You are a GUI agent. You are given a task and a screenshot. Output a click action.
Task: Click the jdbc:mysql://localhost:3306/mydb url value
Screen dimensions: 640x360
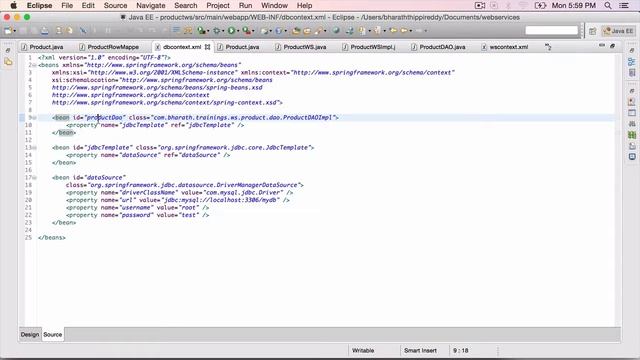(221, 200)
